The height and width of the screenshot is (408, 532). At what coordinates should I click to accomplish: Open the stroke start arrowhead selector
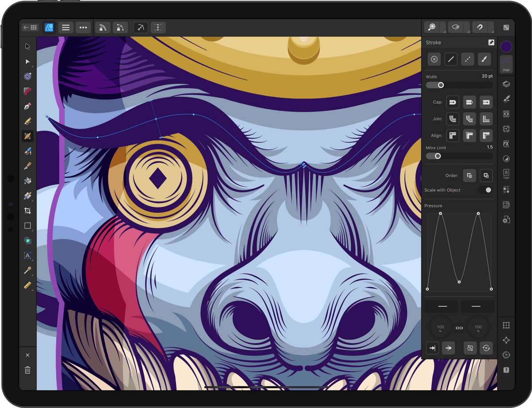[442, 306]
